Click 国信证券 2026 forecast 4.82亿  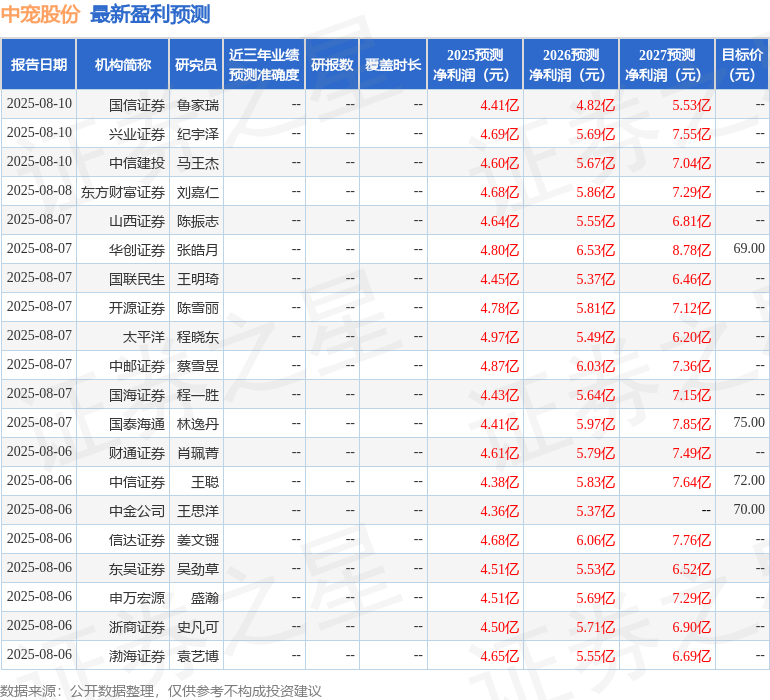[595, 105]
